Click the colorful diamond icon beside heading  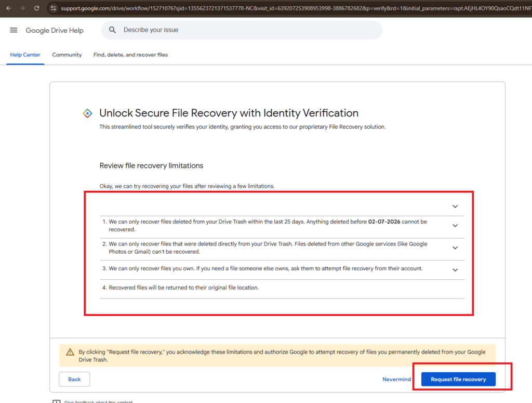[87, 113]
